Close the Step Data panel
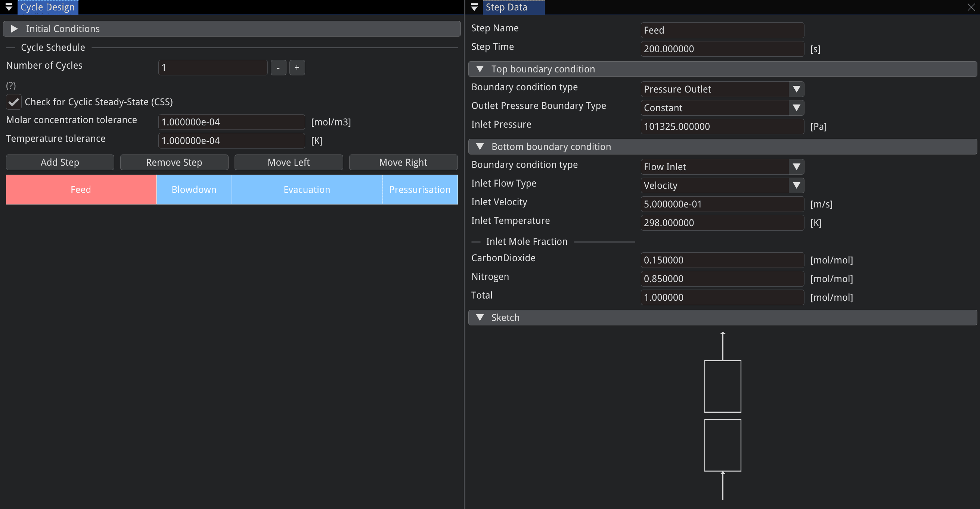980x509 pixels. [971, 7]
